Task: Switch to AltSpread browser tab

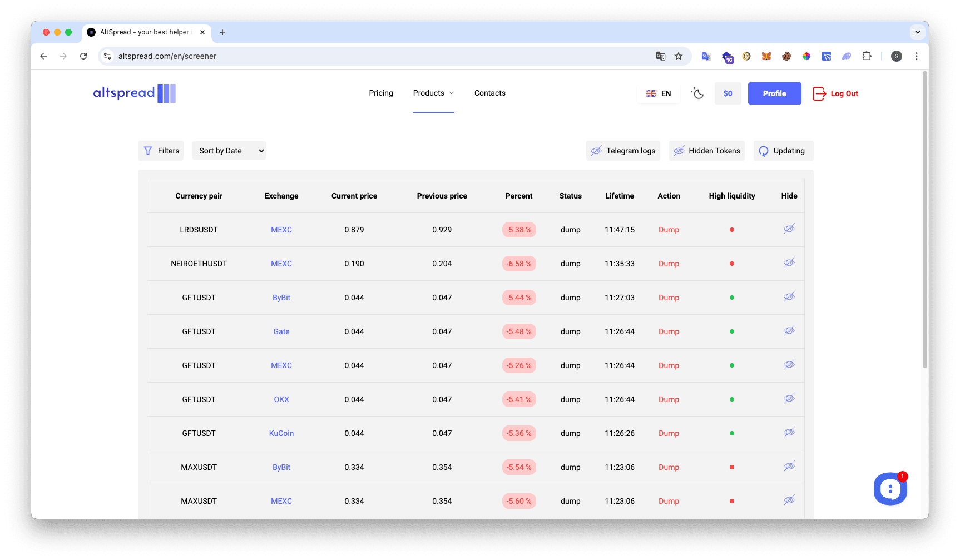Action: tap(147, 32)
